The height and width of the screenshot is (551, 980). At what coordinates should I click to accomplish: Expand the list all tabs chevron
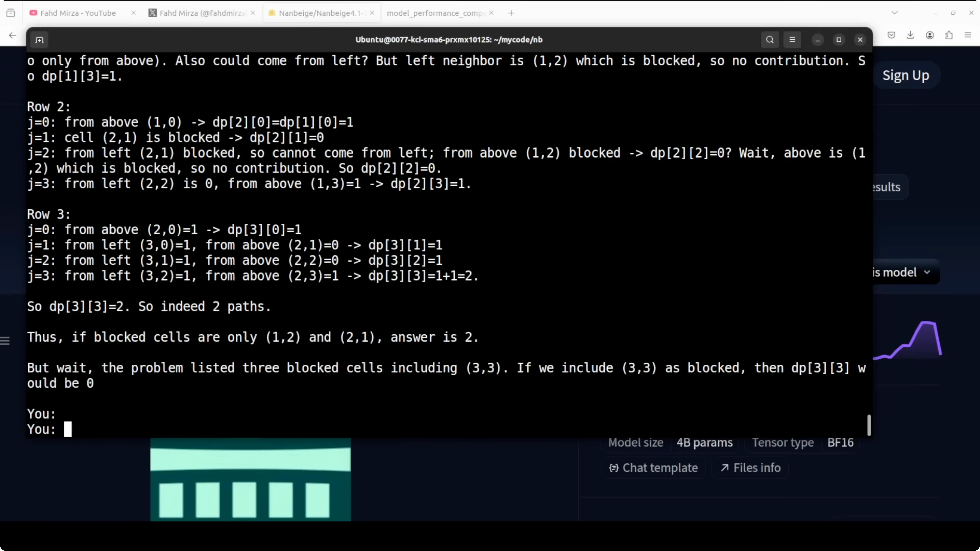coord(895,13)
